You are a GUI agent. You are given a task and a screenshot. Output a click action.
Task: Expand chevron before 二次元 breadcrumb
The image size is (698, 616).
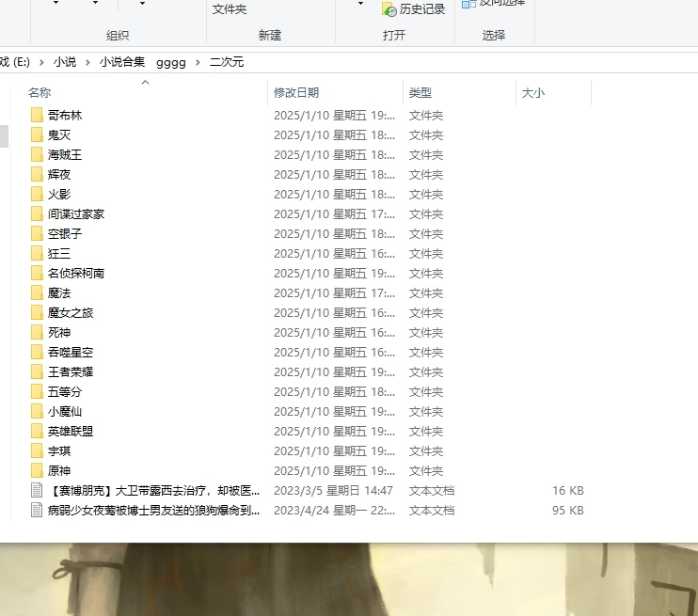pos(198,62)
